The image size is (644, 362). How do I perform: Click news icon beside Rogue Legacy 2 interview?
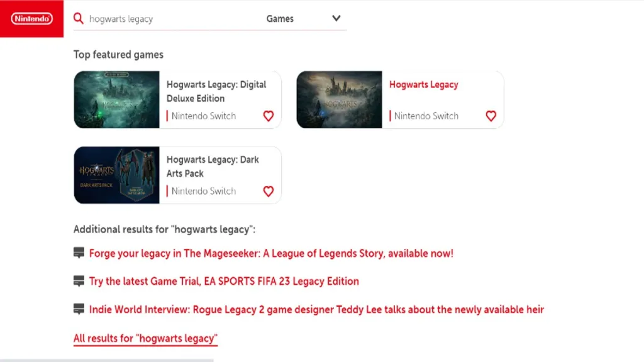pyautogui.click(x=79, y=309)
